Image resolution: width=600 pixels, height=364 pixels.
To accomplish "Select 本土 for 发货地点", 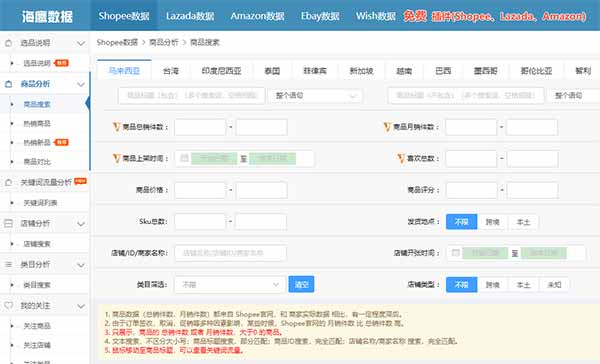I will (x=523, y=222).
